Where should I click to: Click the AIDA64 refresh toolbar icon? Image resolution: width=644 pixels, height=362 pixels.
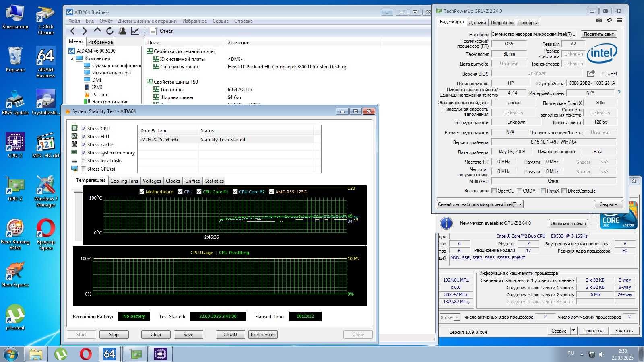pyautogui.click(x=110, y=31)
